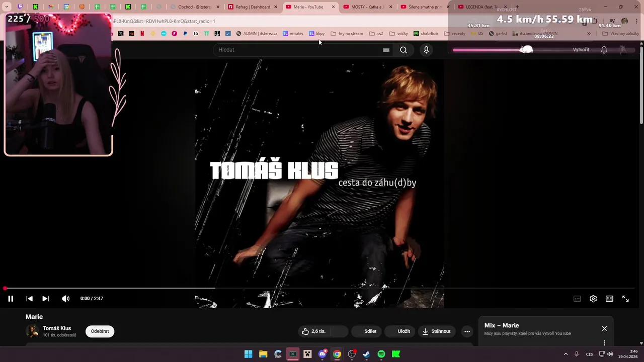Click the magnifier search button
Screen dimensions: 644x362
click(404, 50)
